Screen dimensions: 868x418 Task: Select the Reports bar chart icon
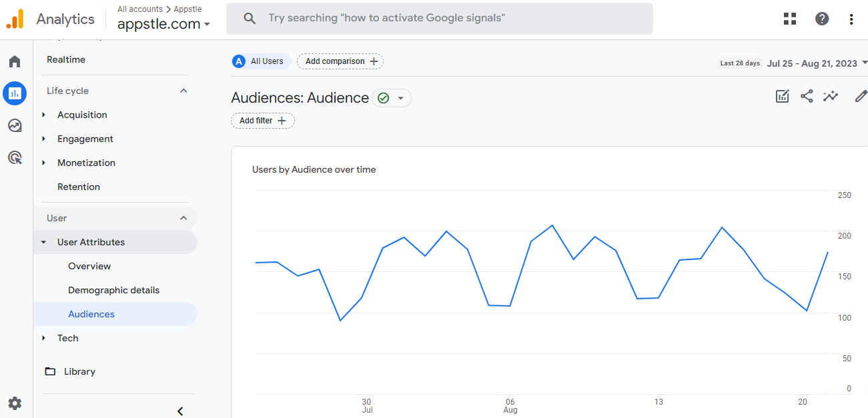point(15,93)
